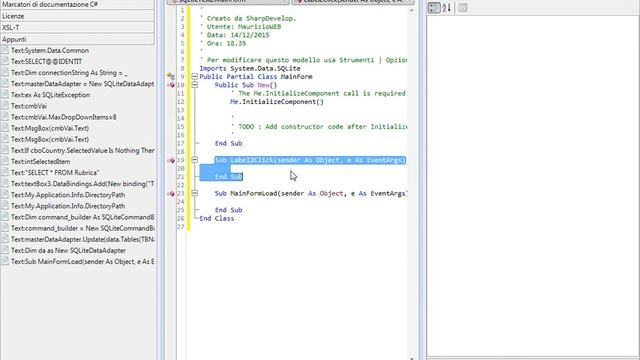The height and width of the screenshot is (360, 640).
Task: Open the Property Pages icon in properties toolbar
Action: click(462, 8)
